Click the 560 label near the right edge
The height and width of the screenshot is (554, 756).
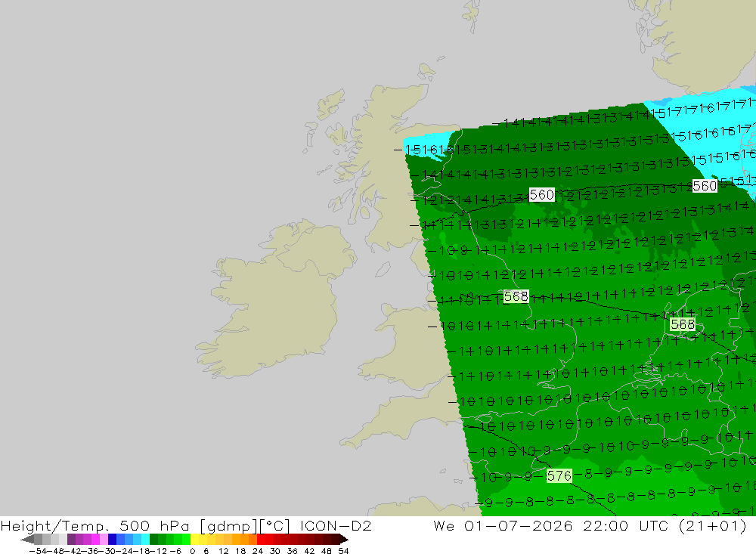[705, 186]
